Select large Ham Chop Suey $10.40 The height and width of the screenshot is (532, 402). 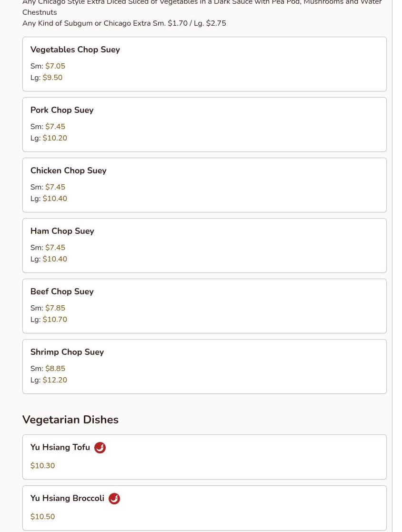(x=55, y=259)
